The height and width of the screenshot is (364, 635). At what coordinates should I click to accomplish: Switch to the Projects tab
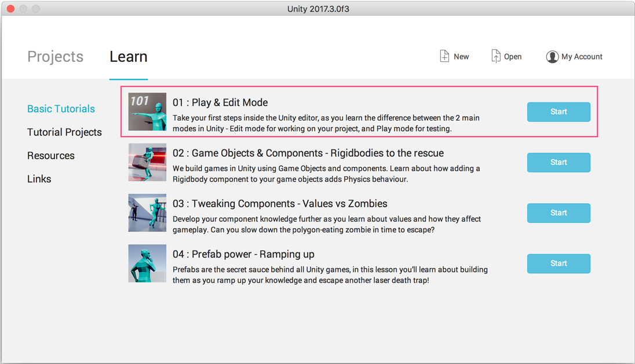[x=56, y=57]
